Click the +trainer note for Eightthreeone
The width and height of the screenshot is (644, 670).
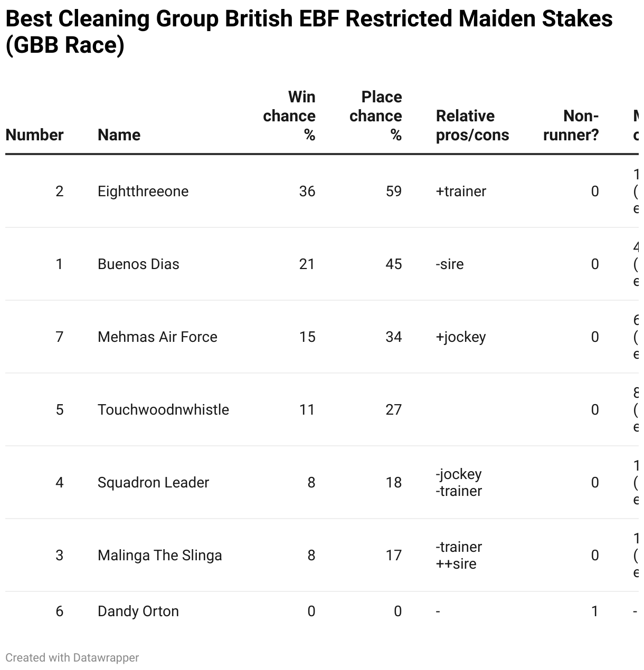pyautogui.click(x=461, y=191)
